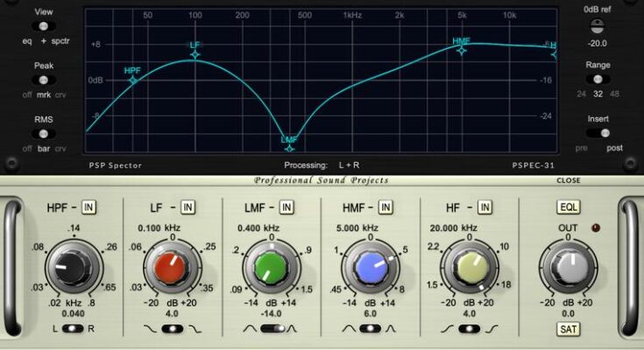Click the red LF gain knob
The width and height of the screenshot is (644, 350).
coord(171,264)
